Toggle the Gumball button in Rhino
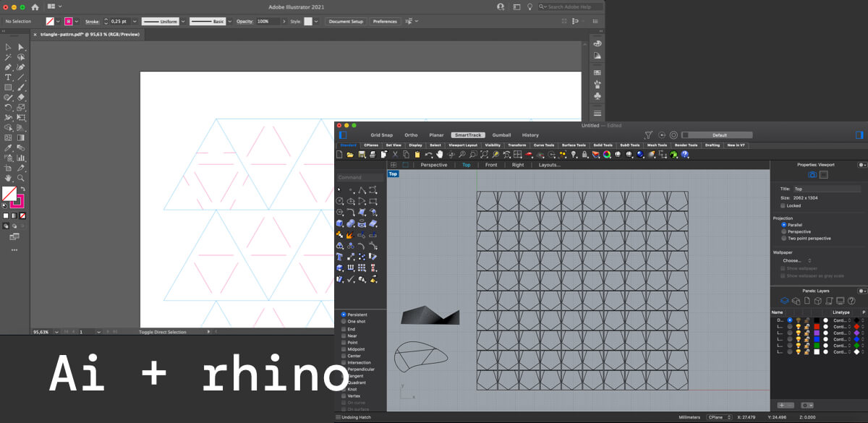This screenshot has height=423, width=868. 501,135
